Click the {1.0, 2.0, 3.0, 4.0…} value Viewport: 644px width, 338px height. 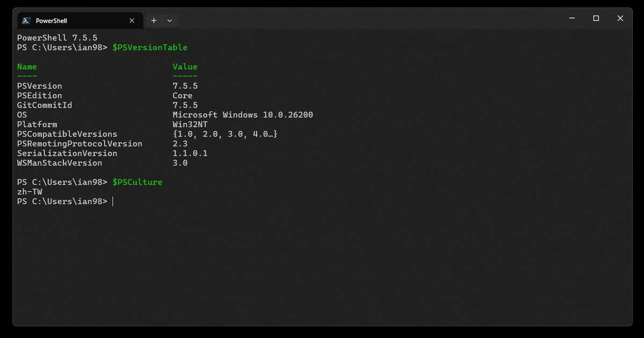(225, 134)
